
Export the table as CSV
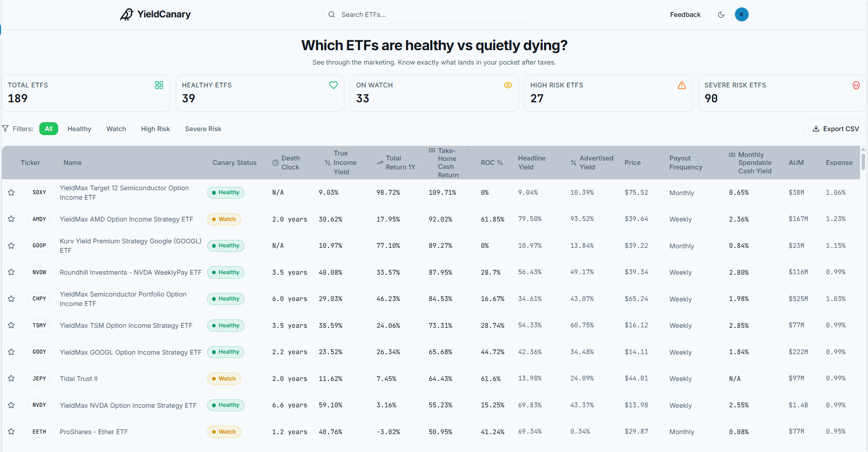tap(835, 129)
